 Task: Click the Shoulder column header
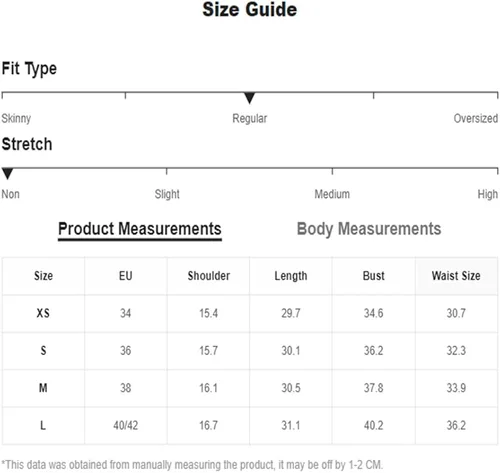[x=209, y=276]
